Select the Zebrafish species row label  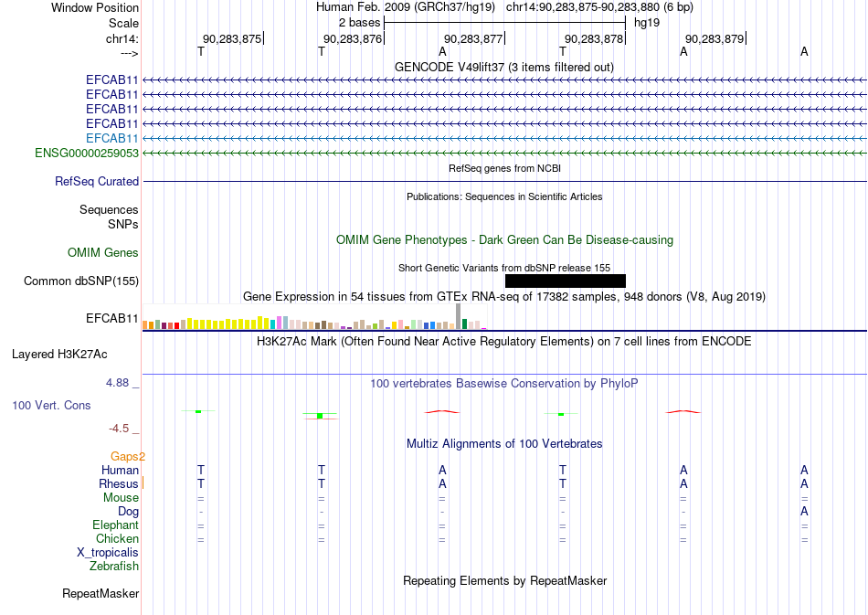tap(114, 567)
